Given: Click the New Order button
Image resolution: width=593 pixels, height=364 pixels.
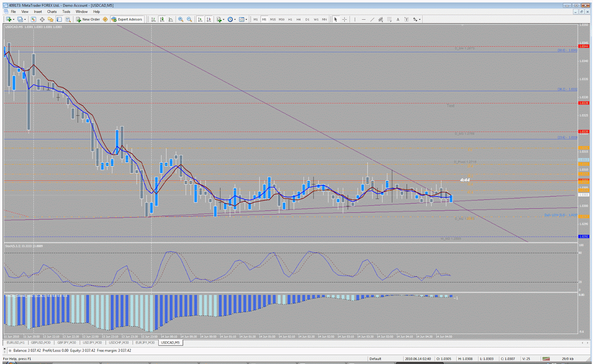Looking at the screenshot, I should click(88, 19).
